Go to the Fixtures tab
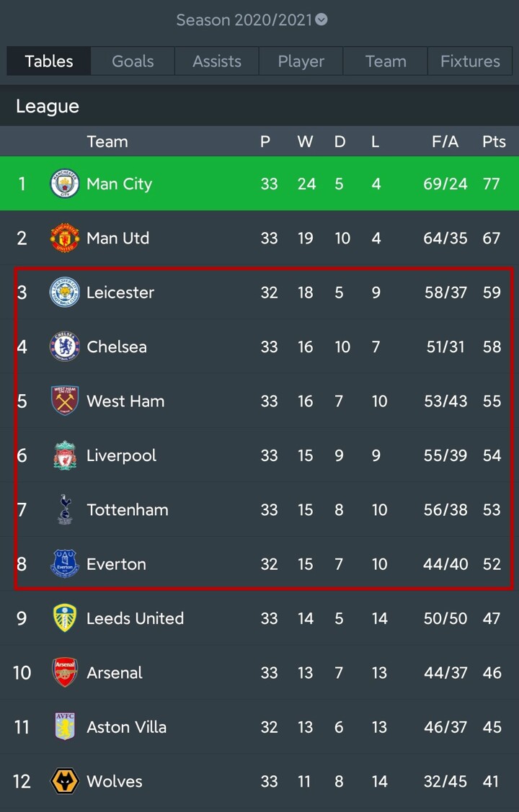The width and height of the screenshot is (519, 812). pyautogui.click(x=470, y=61)
